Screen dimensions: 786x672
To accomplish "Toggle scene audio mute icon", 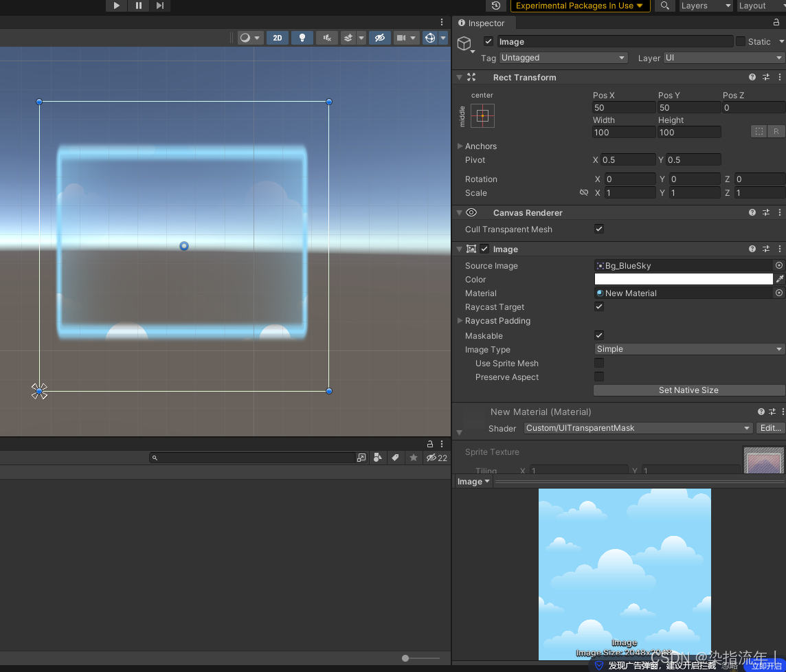I will [327, 38].
